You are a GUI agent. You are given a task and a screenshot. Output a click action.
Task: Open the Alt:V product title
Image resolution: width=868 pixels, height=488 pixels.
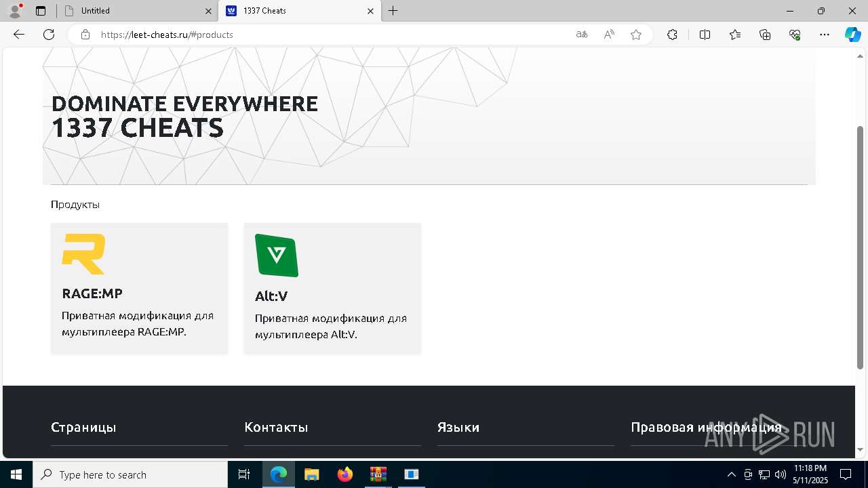[271, 296]
